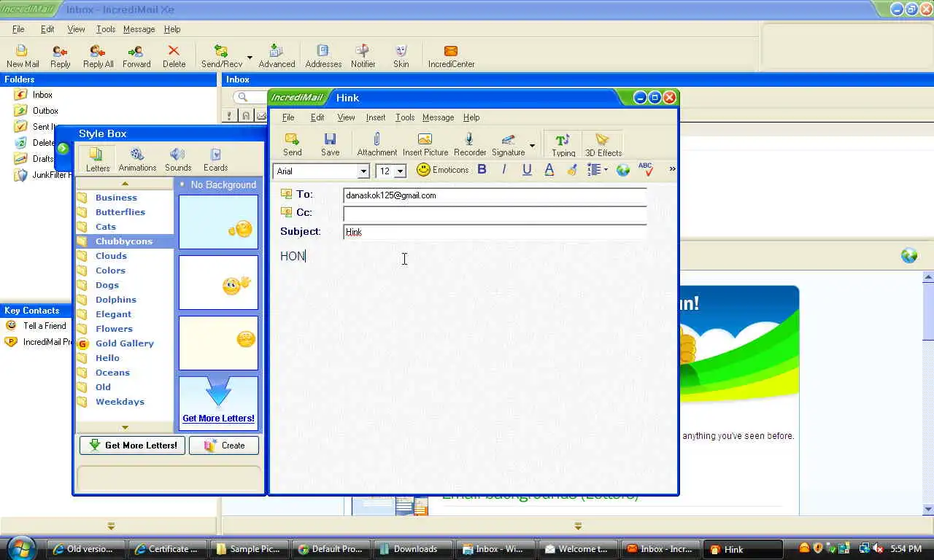Viewport: 934px width, 560px height.
Task: Open the Notifier tool
Action: click(x=363, y=56)
